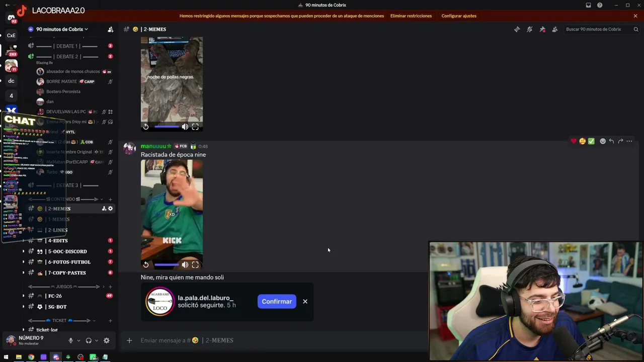The width and height of the screenshot is (644, 362).
Task: Open the Inbox icon in title bar
Action: tap(588, 5)
